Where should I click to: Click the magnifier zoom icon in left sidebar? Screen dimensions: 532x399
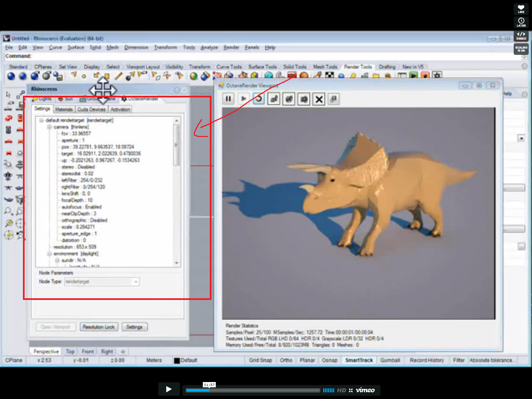tap(8, 211)
